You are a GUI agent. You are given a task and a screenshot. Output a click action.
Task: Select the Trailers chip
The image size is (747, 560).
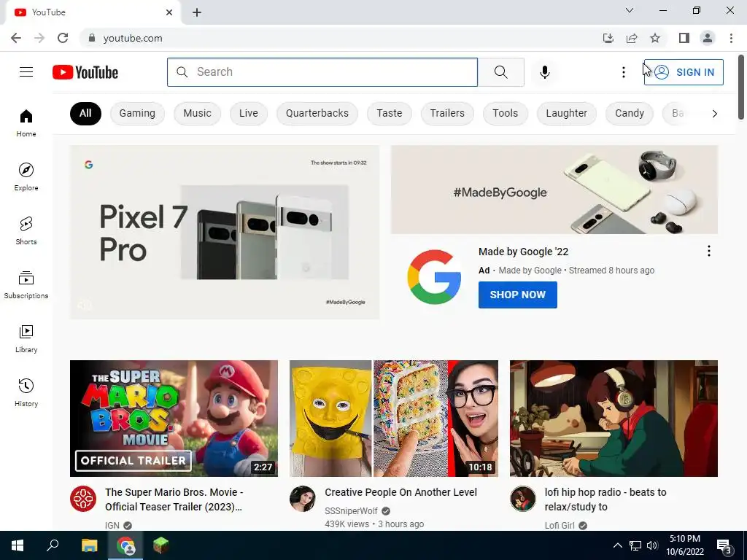[447, 113]
